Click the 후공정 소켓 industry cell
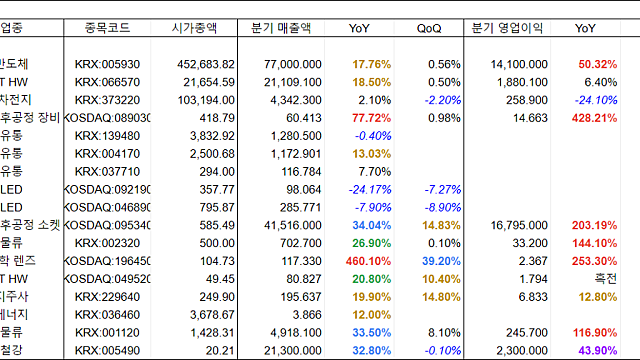This screenshot has width=640, height=360. (x=30, y=226)
